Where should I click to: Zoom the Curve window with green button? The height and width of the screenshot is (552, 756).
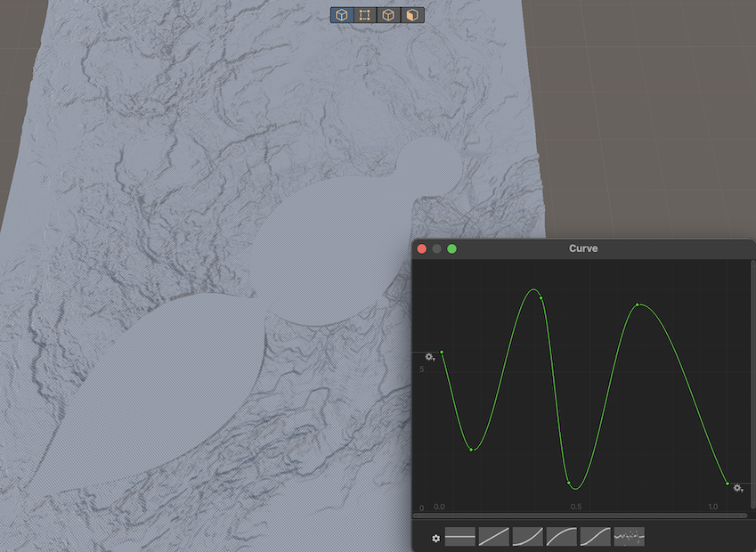pos(452,249)
